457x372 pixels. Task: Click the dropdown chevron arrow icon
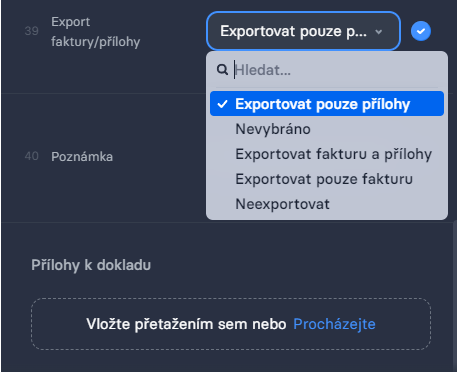pos(378,32)
